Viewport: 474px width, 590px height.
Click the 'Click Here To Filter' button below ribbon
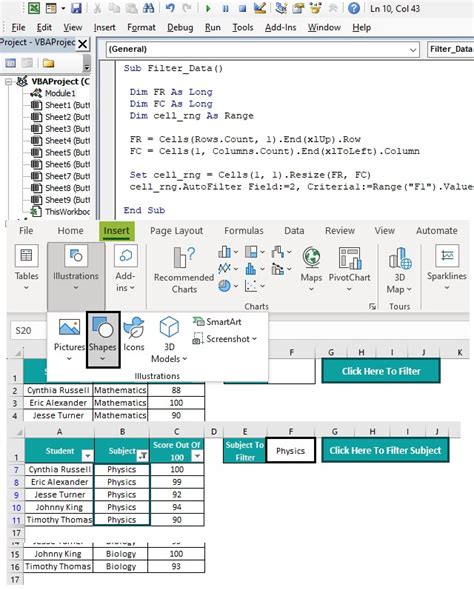(x=381, y=371)
